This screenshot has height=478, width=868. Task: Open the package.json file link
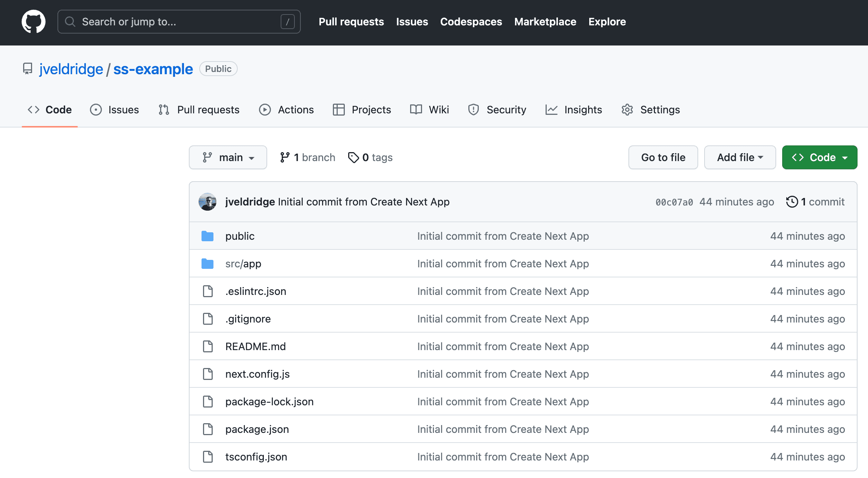tap(257, 429)
